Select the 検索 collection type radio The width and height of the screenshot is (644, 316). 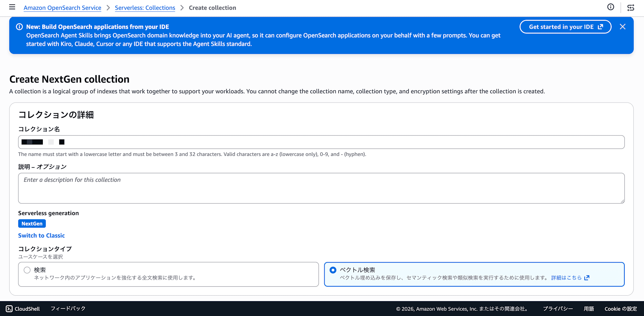coord(27,270)
